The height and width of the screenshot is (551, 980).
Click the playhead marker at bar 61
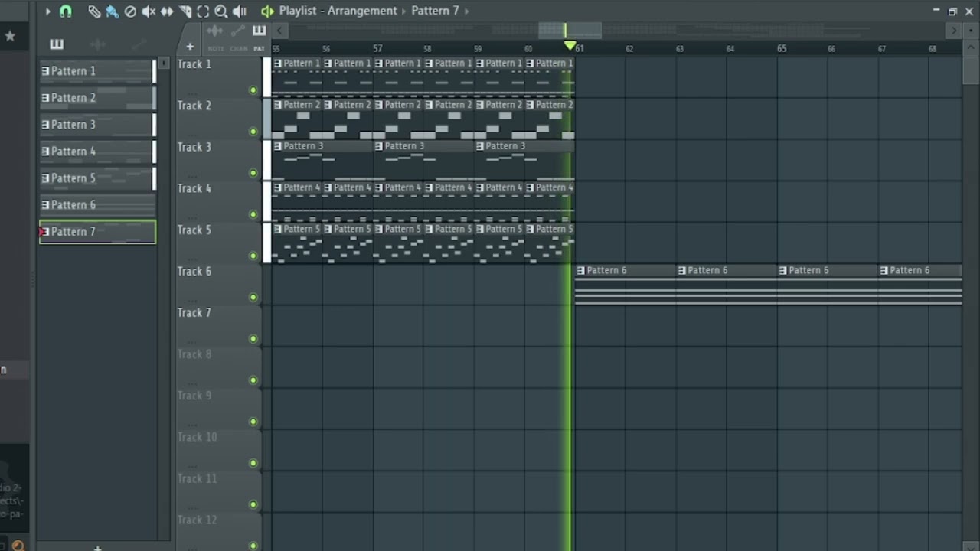point(570,47)
